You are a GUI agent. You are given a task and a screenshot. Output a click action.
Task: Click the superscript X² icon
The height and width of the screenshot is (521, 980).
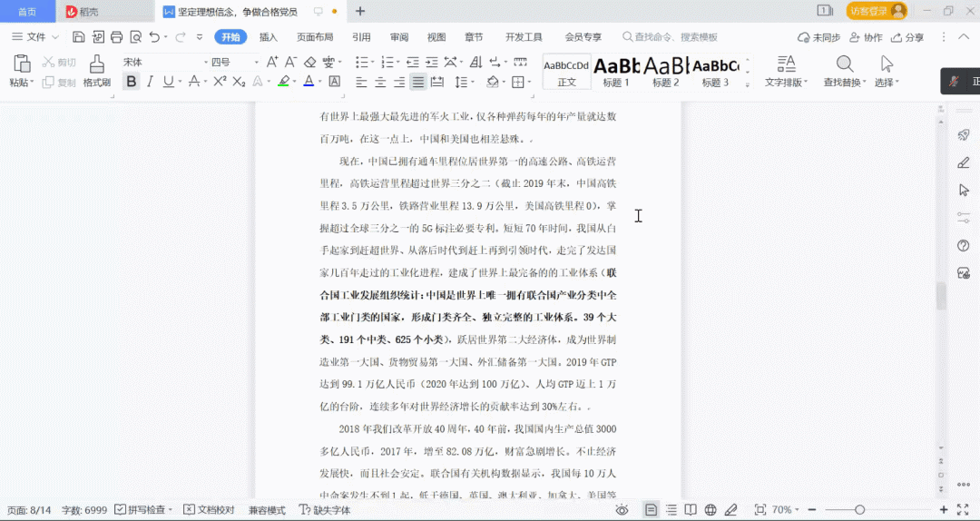(219, 82)
